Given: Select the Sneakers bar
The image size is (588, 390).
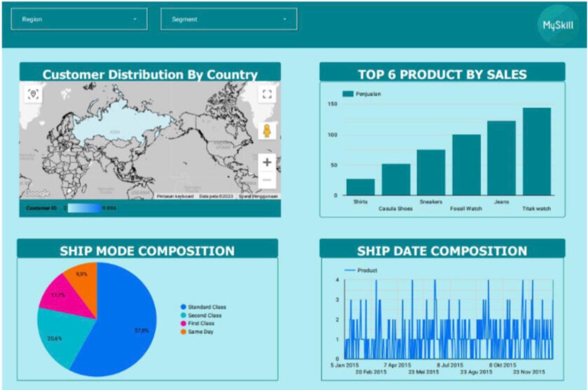Looking at the screenshot, I should (431, 172).
